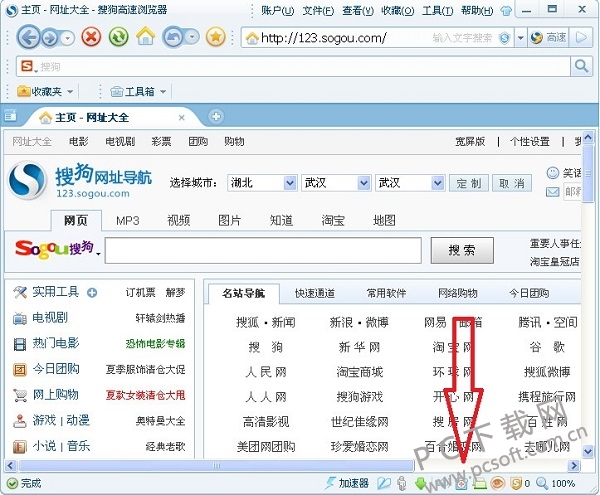Click the search magnifier in Sogou search bar
Viewport: 600px width, 495px height.
pyautogui.click(x=581, y=67)
